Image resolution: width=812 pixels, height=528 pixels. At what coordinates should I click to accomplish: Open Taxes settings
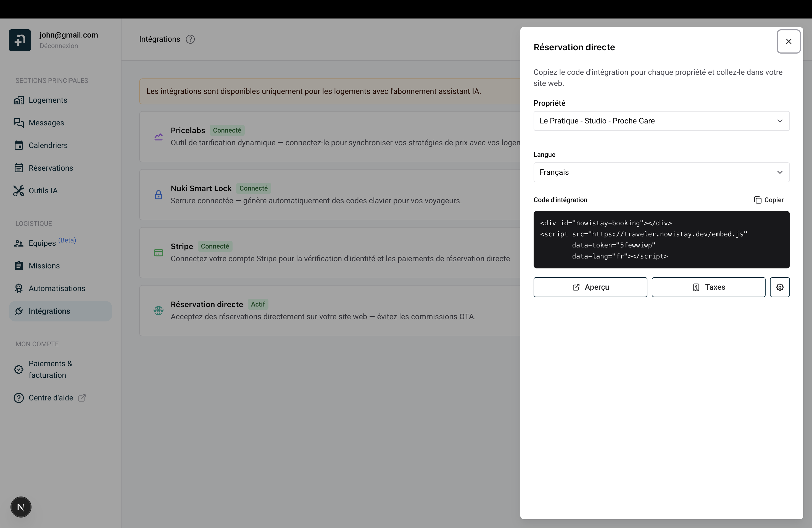click(708, 287)
